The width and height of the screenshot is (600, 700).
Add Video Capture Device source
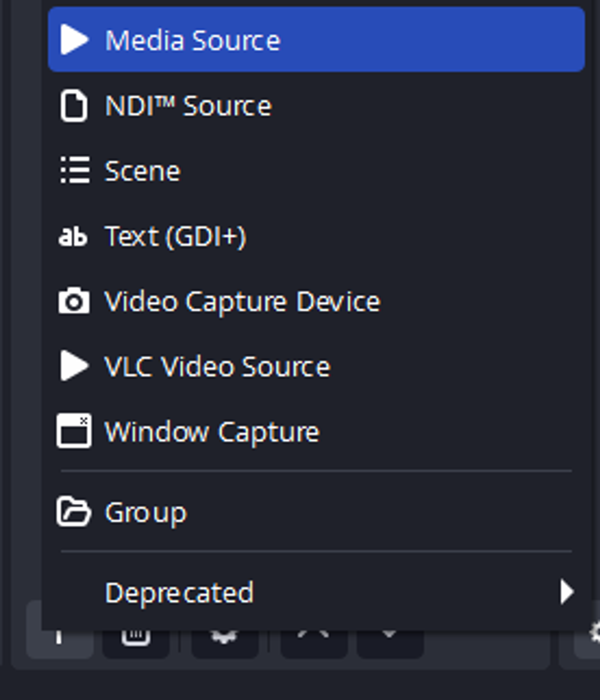(316, 301)
